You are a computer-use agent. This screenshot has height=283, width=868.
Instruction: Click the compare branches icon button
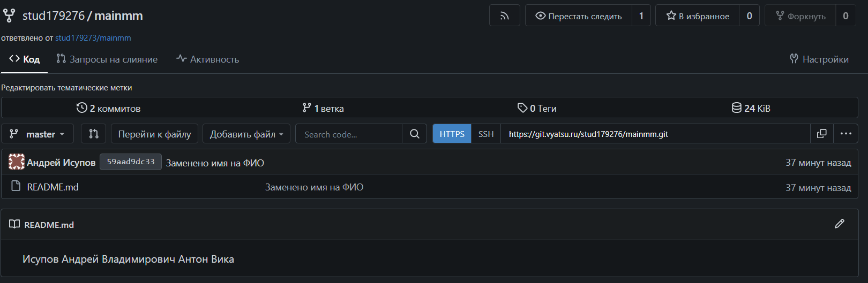pyautogui.click(x=94, y=134)
